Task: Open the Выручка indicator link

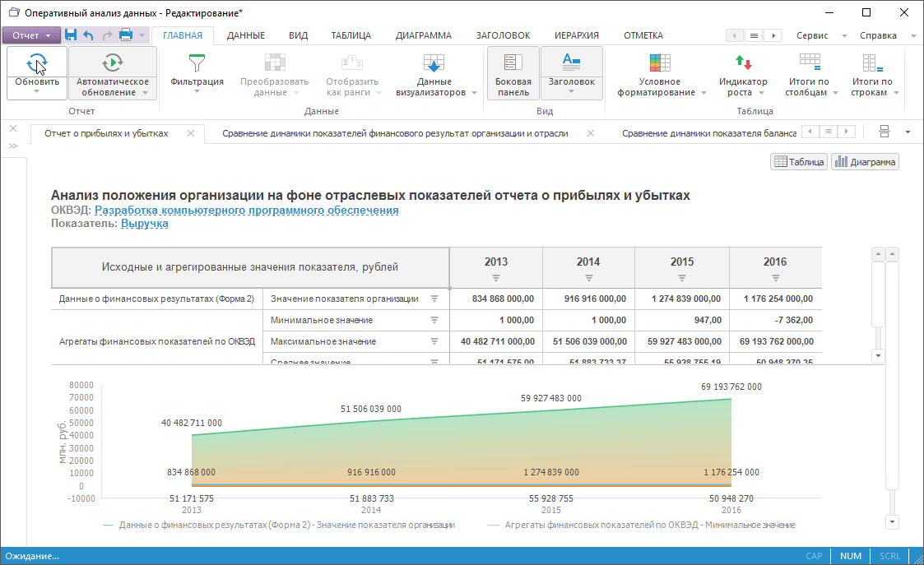Action: [x=144, y=223]
